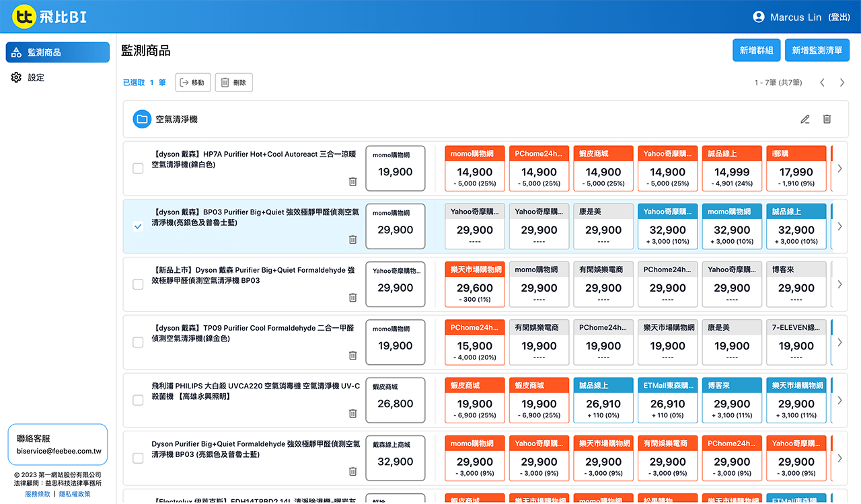The image size is (861, 504).
Task: Open 監測商品 in the sidebar
Action: tap(58, 52)
